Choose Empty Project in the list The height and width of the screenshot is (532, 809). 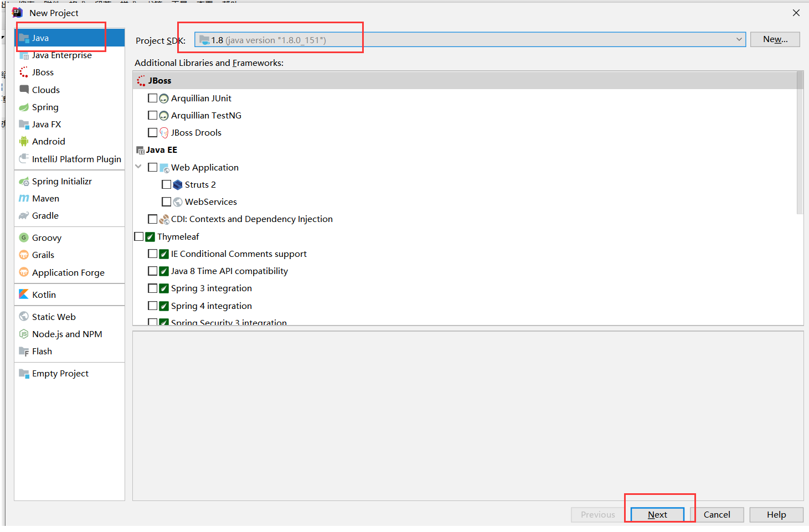pos(60,374)
